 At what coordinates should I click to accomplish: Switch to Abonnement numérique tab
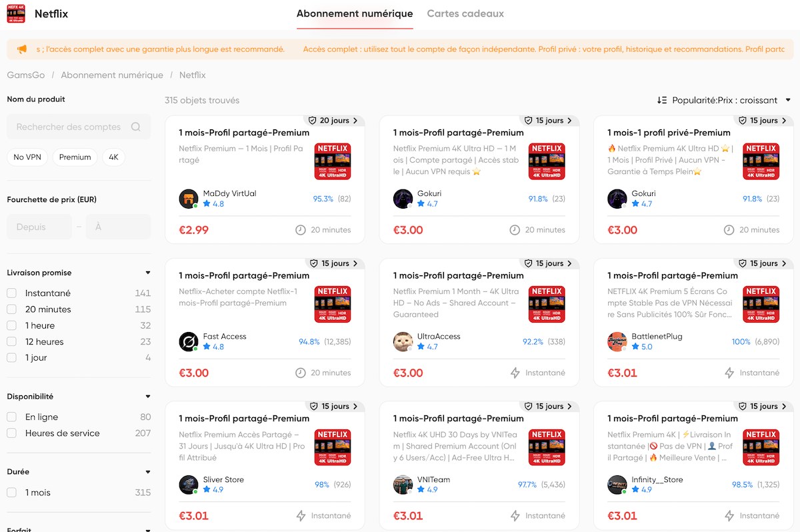coord(355,14)
